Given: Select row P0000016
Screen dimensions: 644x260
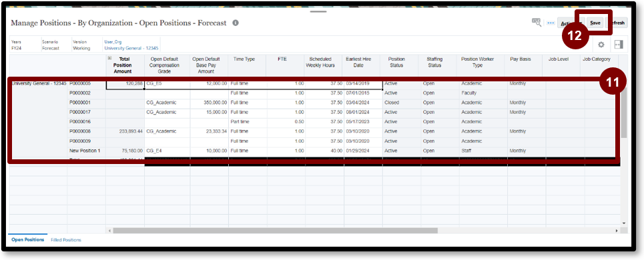Looking at the screenshot, I should [87, 122].
